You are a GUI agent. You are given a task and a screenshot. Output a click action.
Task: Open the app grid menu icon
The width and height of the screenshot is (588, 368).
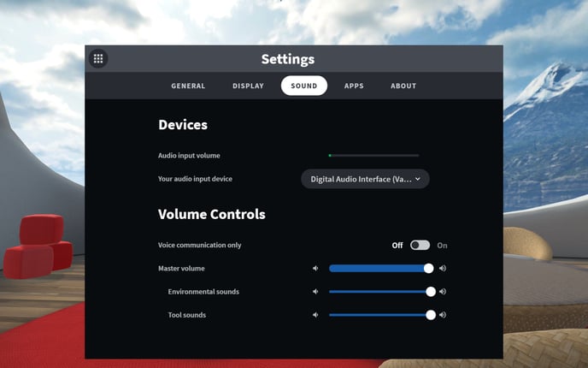click(98, 59)
